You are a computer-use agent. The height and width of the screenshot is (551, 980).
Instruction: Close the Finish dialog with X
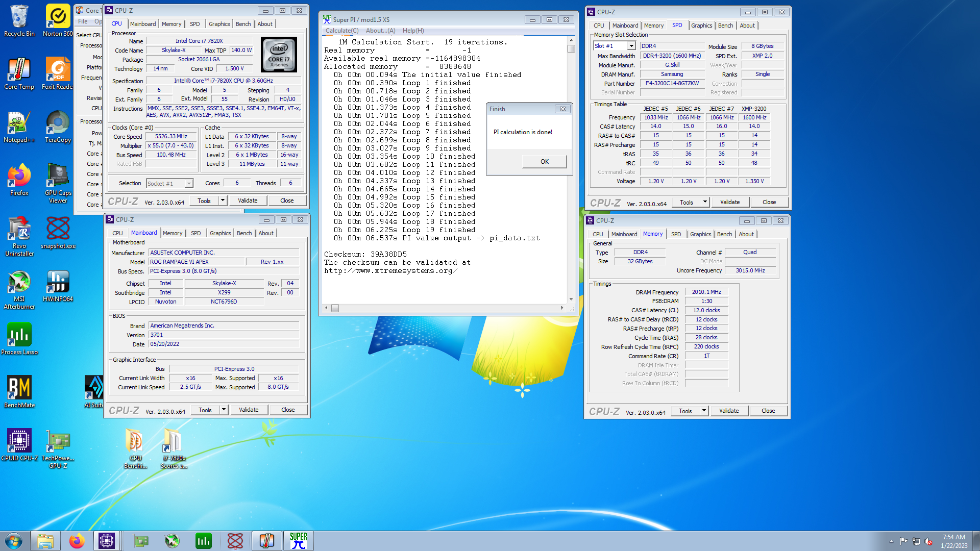[562, 109]
